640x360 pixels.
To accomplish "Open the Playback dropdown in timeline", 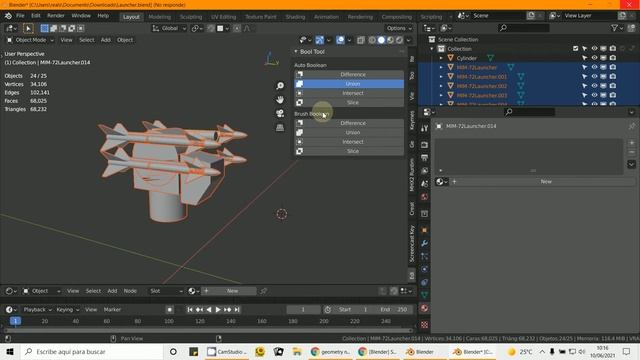I will tap(38, 310).
